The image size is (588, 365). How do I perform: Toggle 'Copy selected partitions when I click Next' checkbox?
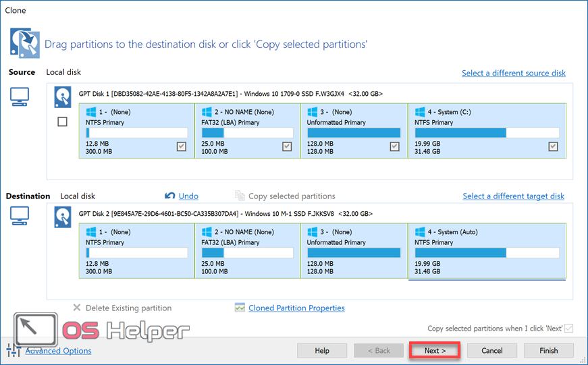[568, 329]
